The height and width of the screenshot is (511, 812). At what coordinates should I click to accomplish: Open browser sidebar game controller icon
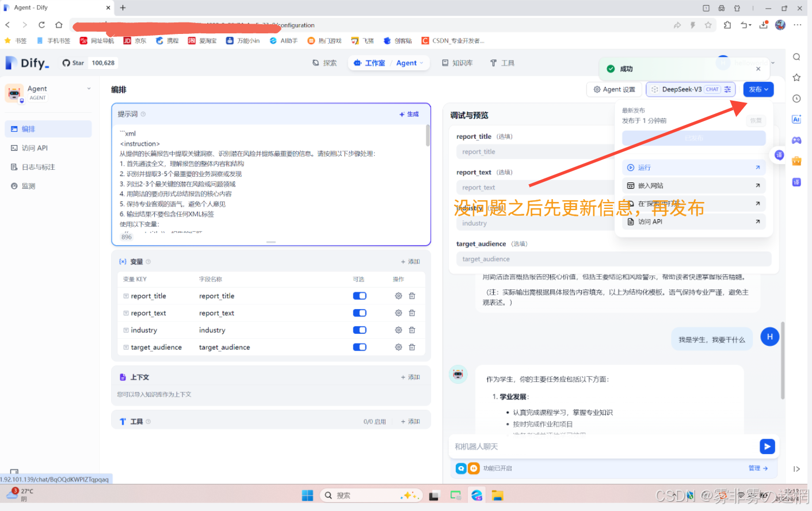pos(796,140)
